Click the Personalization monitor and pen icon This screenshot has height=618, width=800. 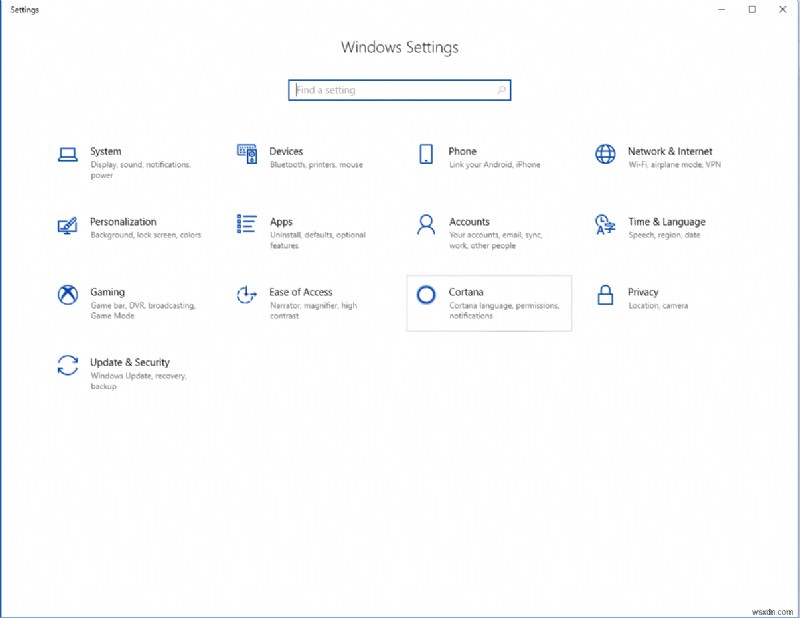point(67,225)
